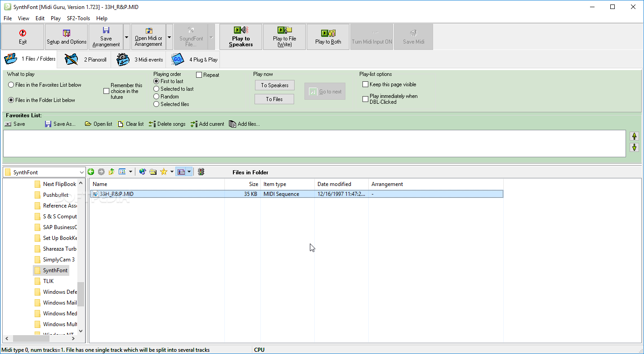Click Play to Speakers toolbar button
644x354 pixels.
coord(241,37)
